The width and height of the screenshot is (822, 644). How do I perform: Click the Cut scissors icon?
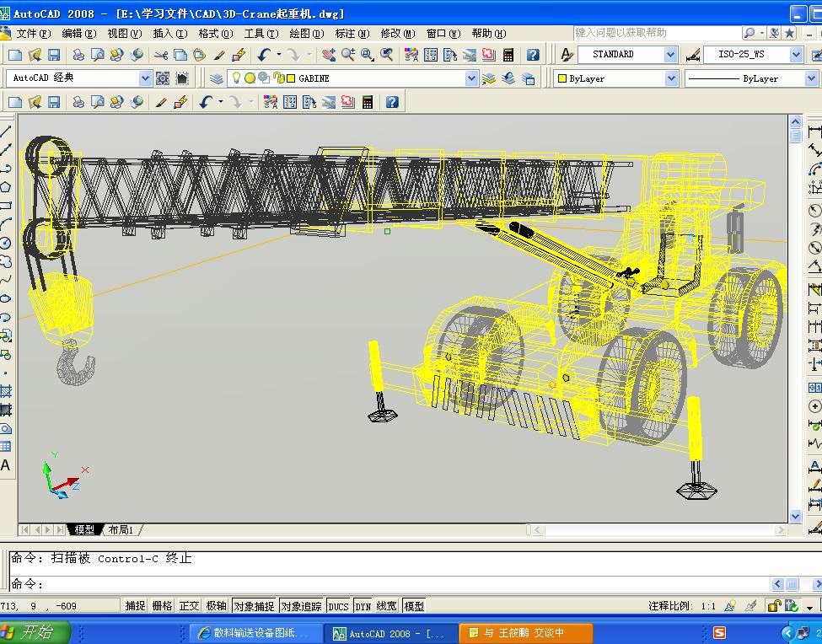(x=160, y=55)
